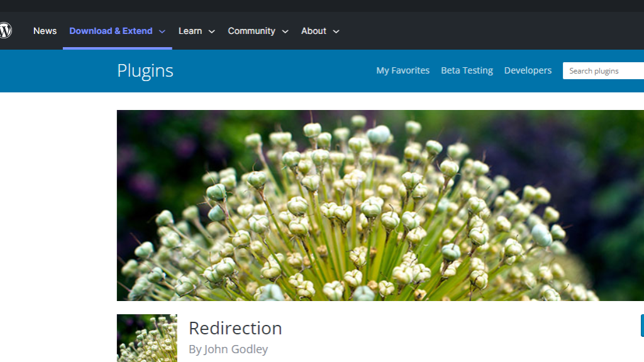
Task: Focus the Search plugins field
Action: tap(603, 71)
